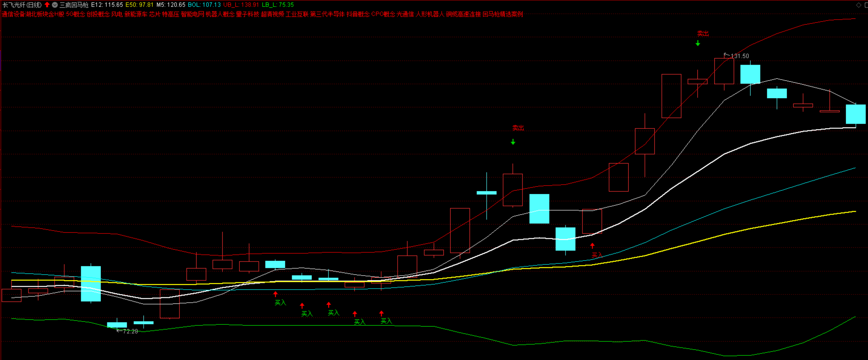Select the CPO概念 concept tag
The height and width of the screenshot is (360, 868).
(383, 14)
